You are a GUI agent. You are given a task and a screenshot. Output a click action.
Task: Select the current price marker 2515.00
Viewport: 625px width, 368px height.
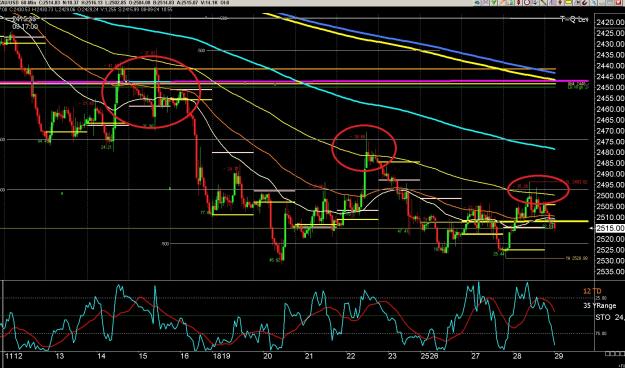pos(610,228)
